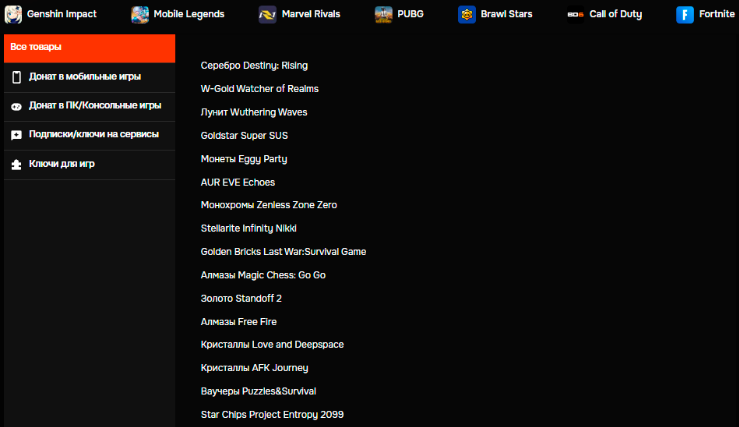Open Серебро Destiny: Rising product
The image size is (739, 427).
(x=255, y=66)
